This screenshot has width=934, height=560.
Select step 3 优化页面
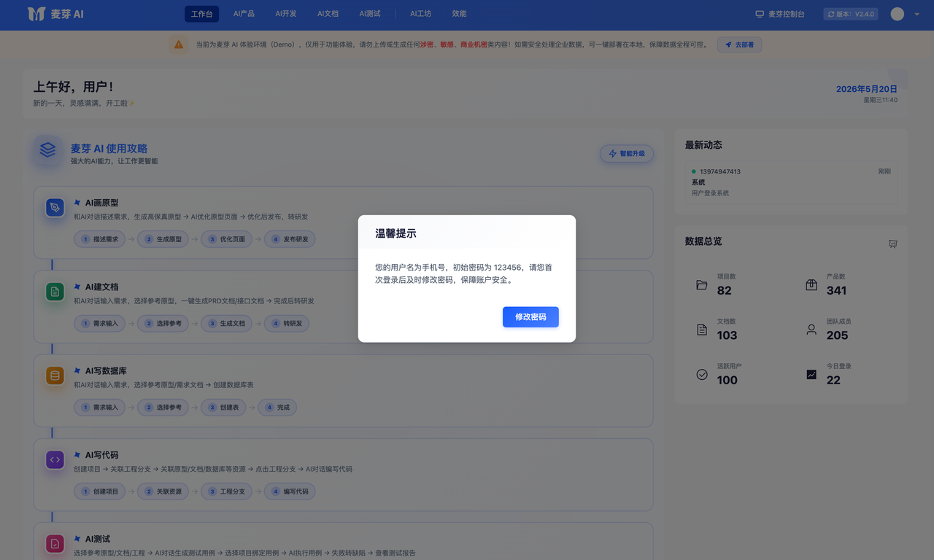[227, 239]
